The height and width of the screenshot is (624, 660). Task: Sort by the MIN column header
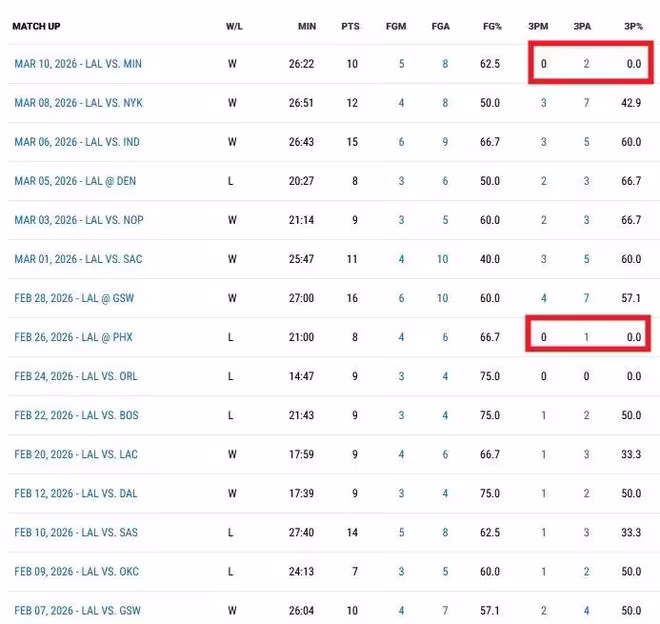[305, 25]
